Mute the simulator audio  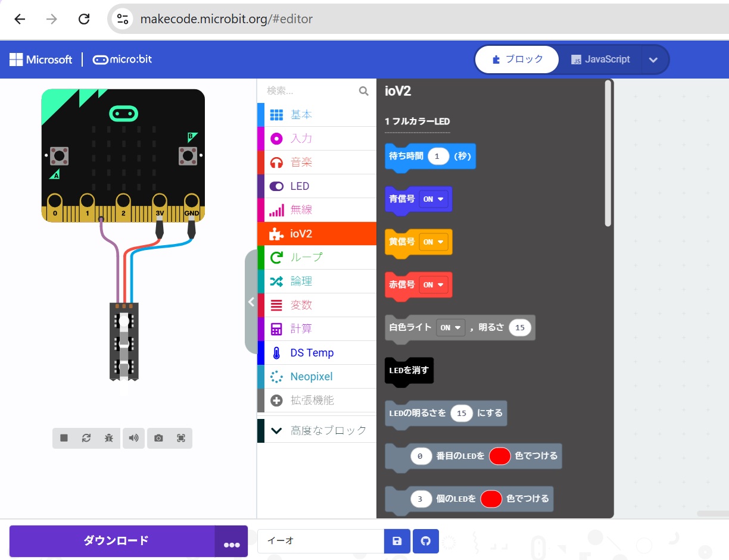tap(134, 438)
